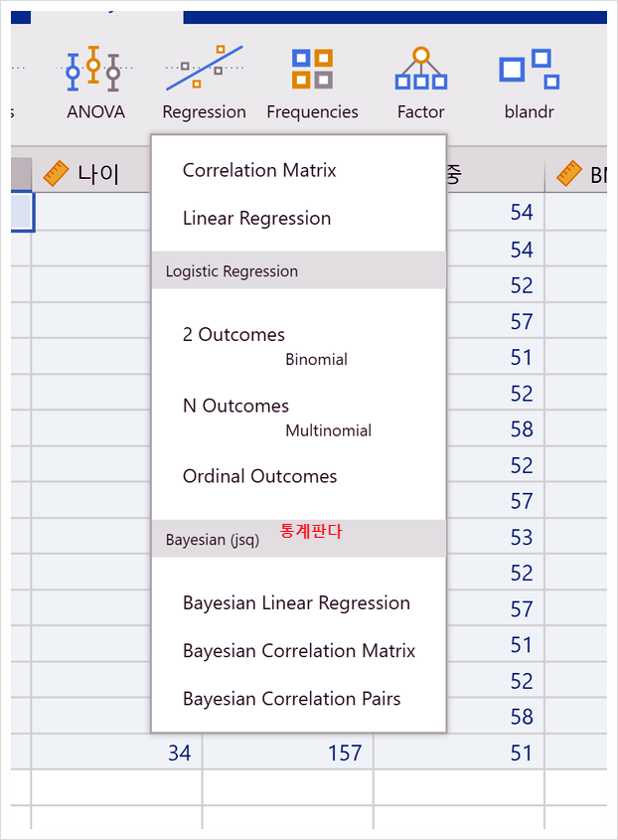Viewport: 618px width, 840px height.
Task: Click the 나이 column header
Action: coord(99,171)
